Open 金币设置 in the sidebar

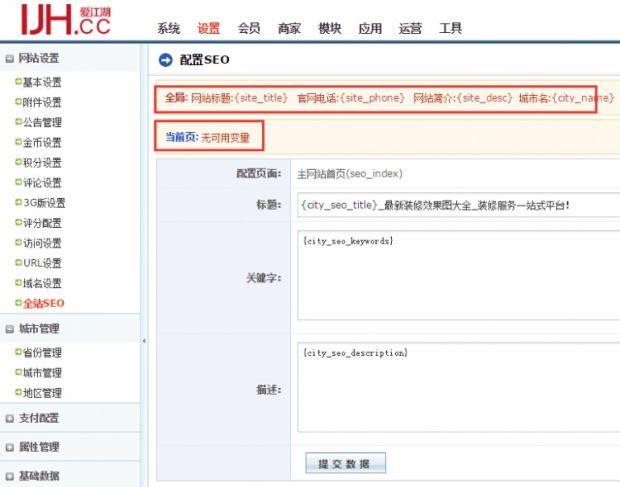(x=42, y=143)
